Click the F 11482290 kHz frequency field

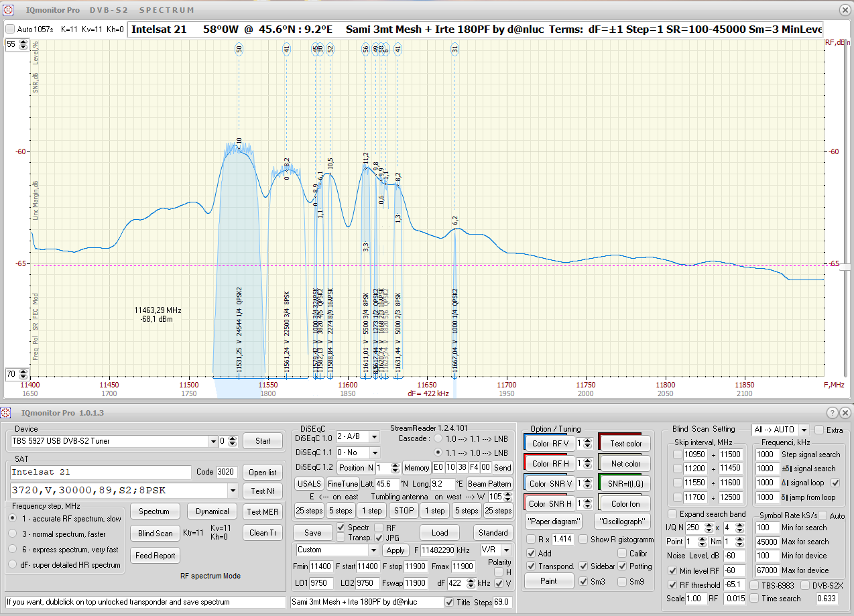(438, 550)
